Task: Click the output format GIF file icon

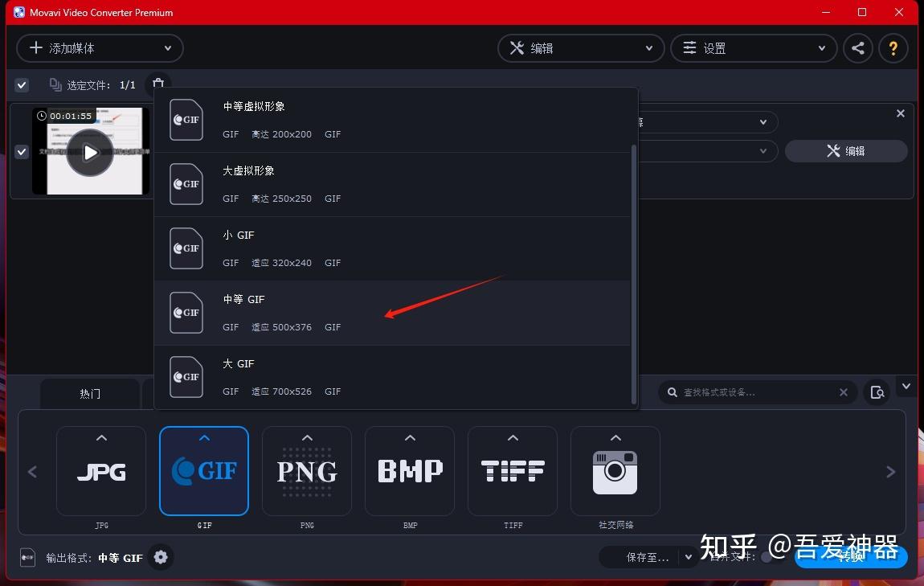Action: pos(27,557)
